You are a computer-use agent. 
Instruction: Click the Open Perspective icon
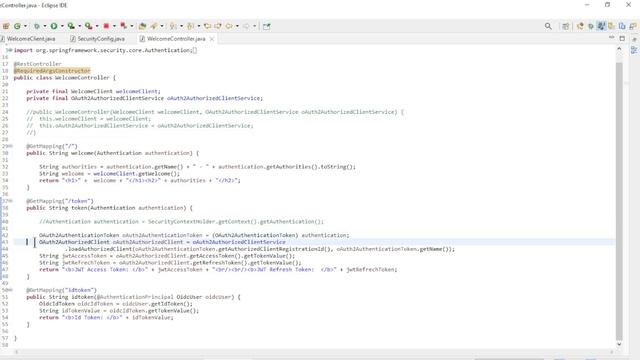565,26
